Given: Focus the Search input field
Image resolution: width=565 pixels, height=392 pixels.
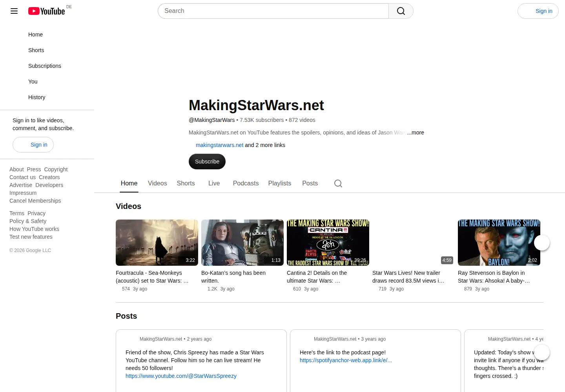Looking at the screenshot, I should click(x=273, y=11).
